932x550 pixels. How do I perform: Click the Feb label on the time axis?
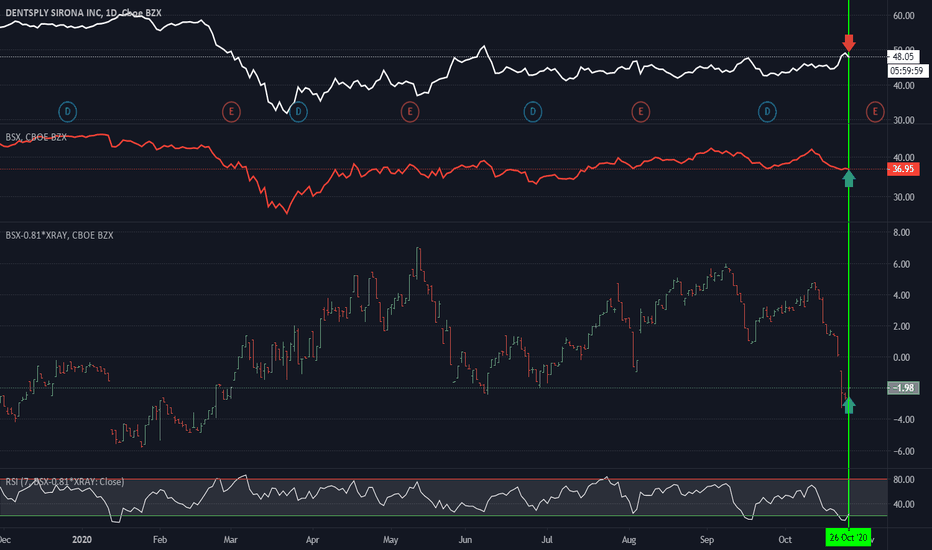[x=160, y=540]
